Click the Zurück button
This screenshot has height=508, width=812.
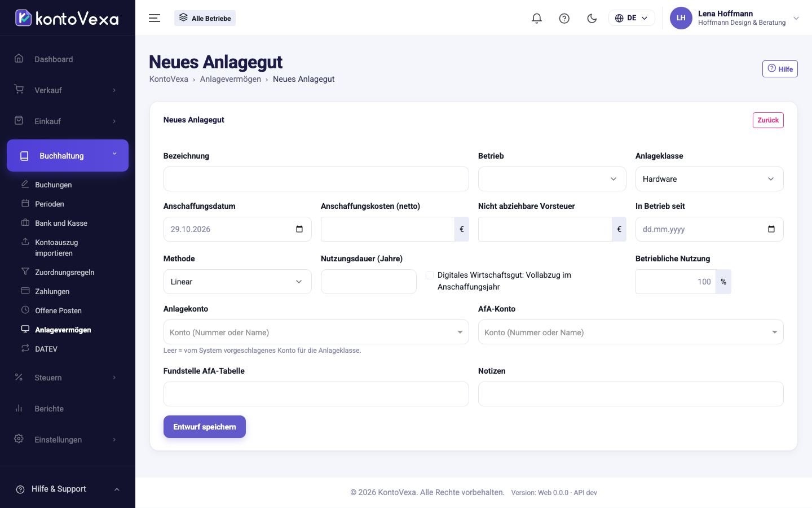click(768, 120)
